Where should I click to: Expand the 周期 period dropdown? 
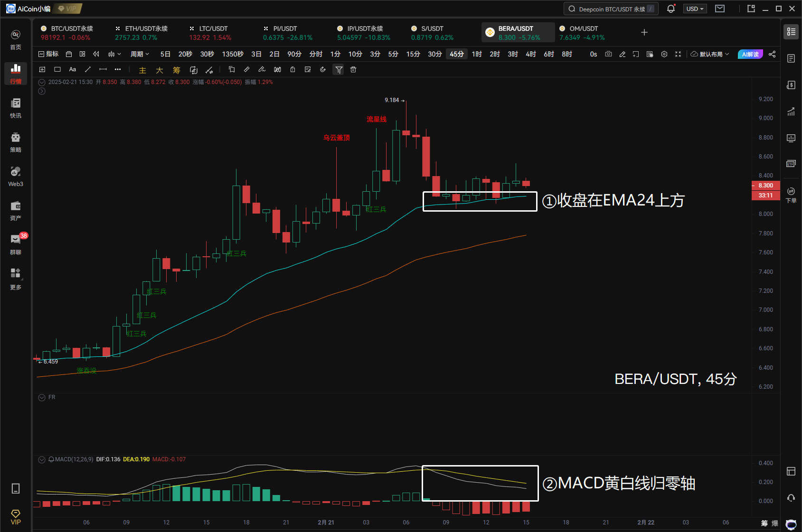(x=140, y=54)
